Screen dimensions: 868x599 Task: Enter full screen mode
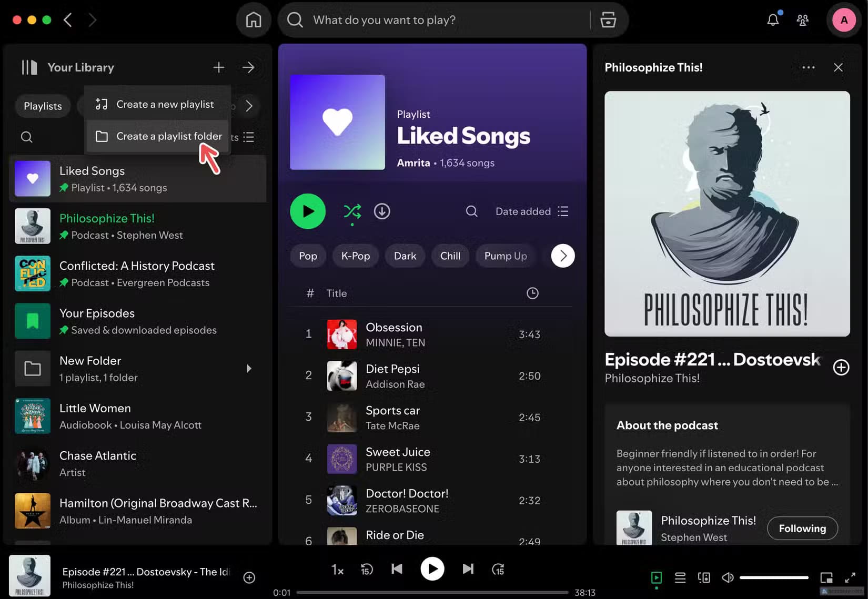pyautogui.click(x=850, y=577)
